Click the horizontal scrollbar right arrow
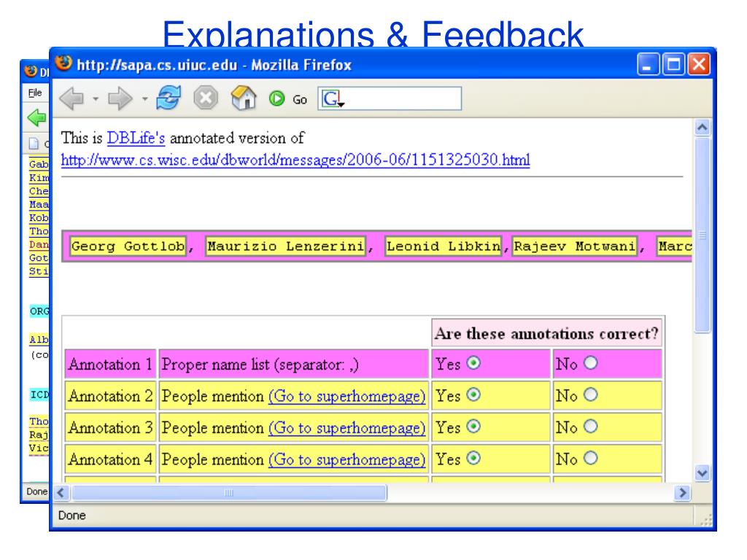 pos(684,494)
